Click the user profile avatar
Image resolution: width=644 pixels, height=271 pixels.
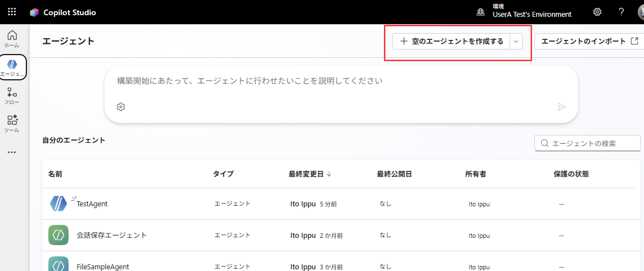tap(639, 12)
